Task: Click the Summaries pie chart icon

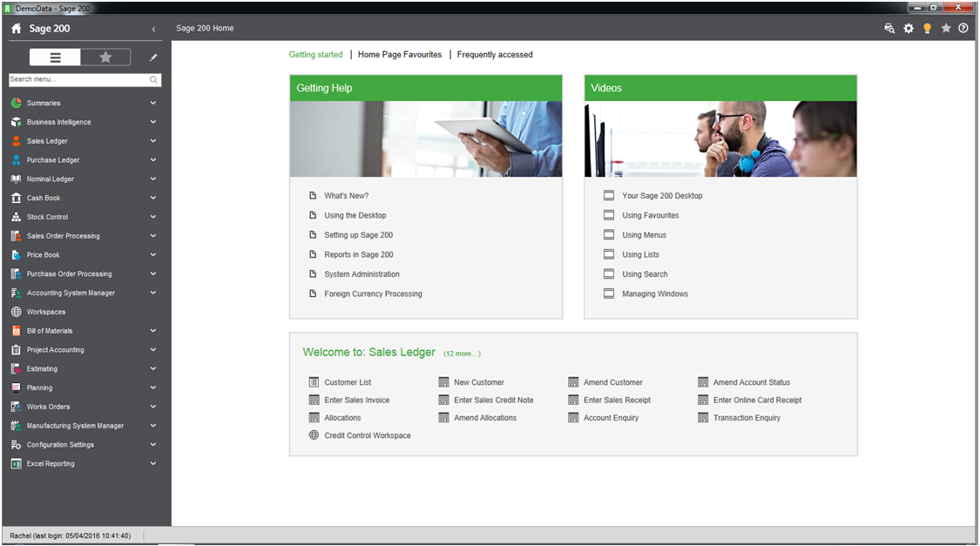Action: [x=17, y=103]
